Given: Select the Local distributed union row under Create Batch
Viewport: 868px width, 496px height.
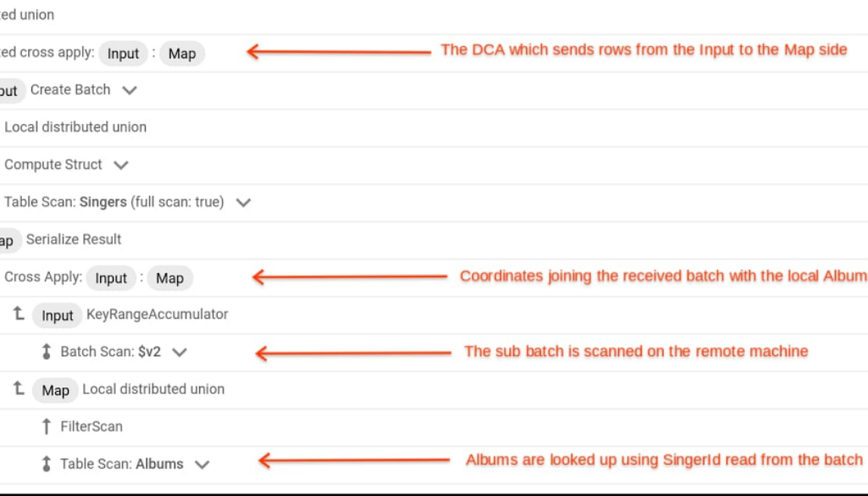Looking at the screenshot, I should [x=75, y=127].
